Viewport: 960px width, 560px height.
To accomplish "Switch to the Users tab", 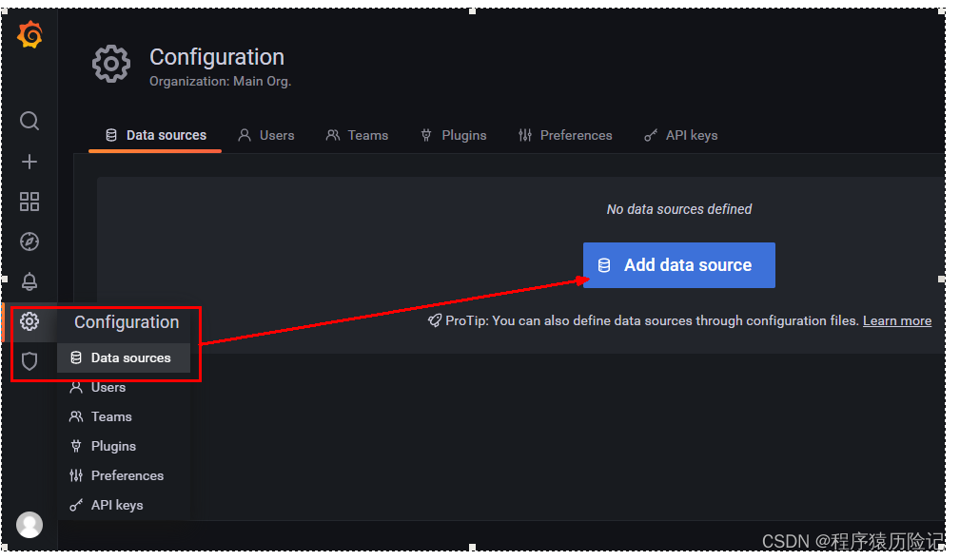I will 266,135.
